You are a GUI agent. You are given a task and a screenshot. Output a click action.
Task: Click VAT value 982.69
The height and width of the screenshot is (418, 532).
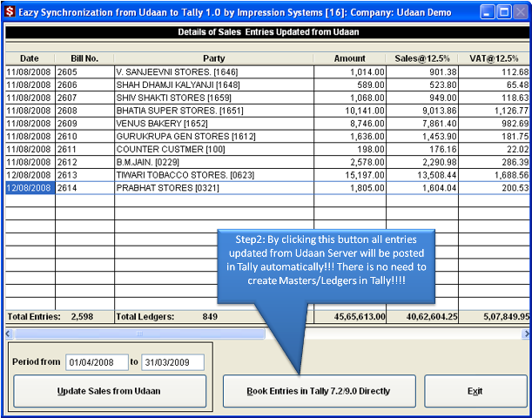click(x=495, y=124)
